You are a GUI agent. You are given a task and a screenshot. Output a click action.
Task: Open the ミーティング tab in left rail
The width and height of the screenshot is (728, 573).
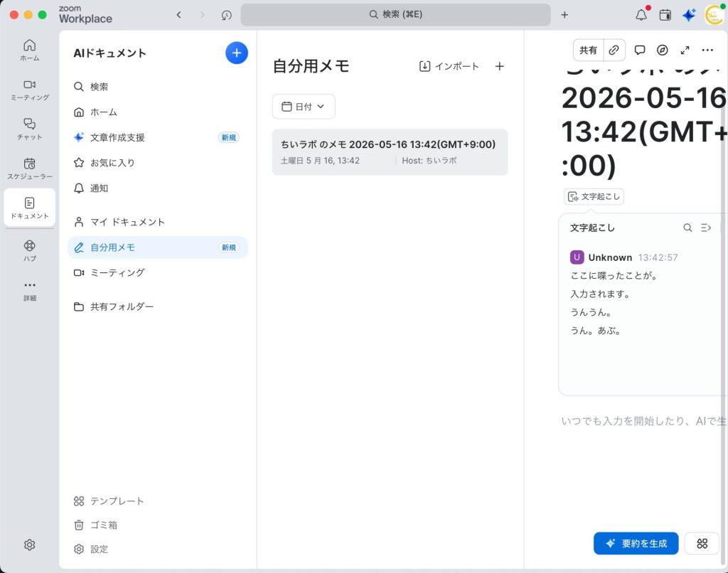click(x=29, y=90)
